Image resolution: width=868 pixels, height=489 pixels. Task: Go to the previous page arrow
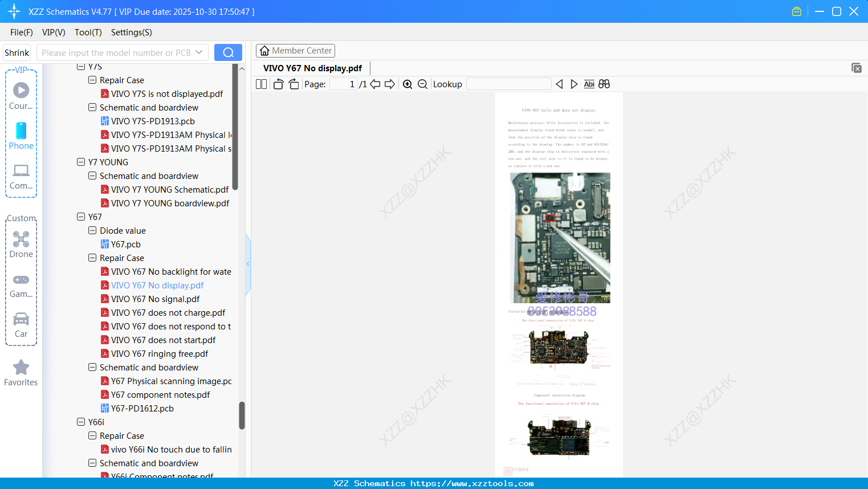(375, 84)
